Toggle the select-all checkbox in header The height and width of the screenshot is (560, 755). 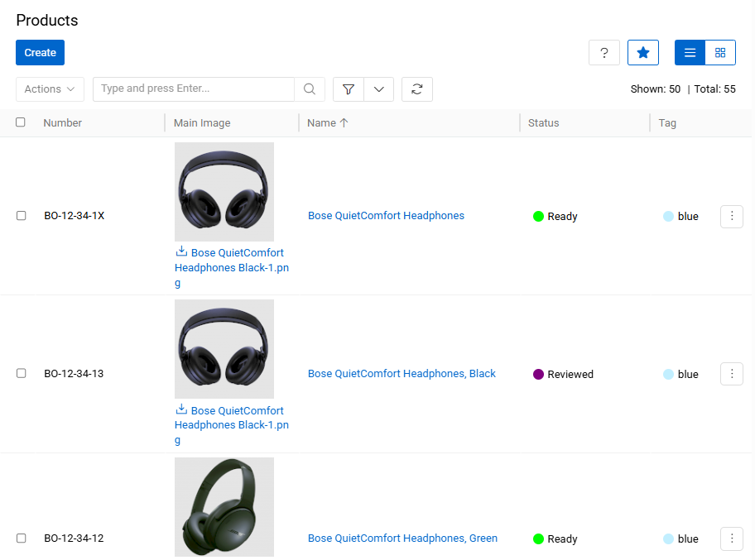[20, 122]
